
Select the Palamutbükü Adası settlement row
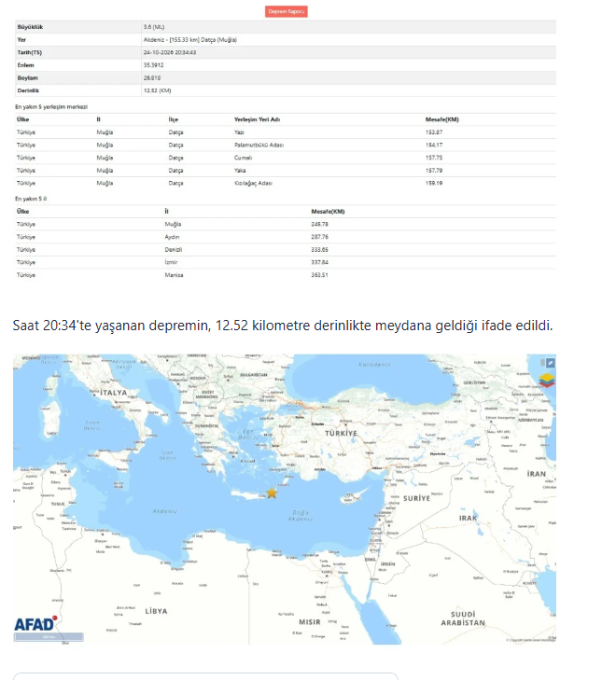click(286, 145)
